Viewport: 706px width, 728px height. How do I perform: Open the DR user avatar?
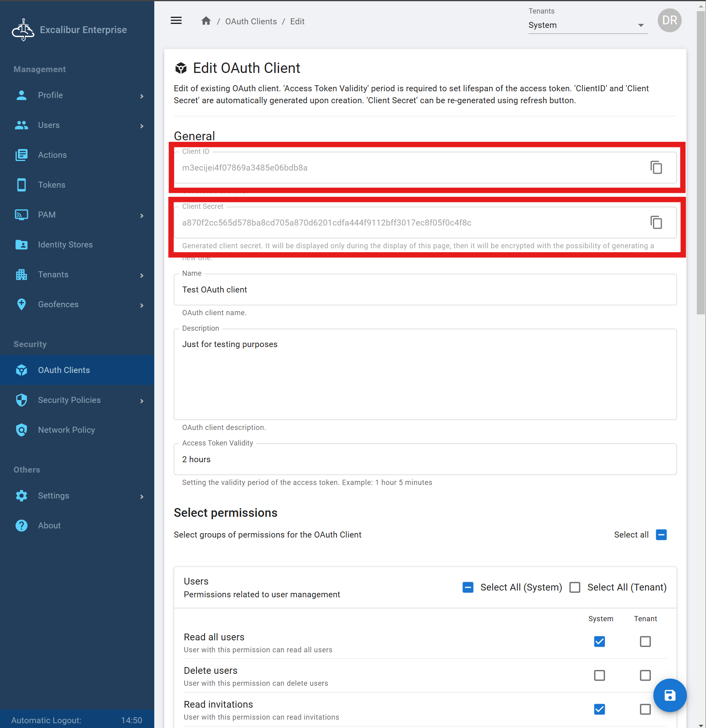point(669,21)
